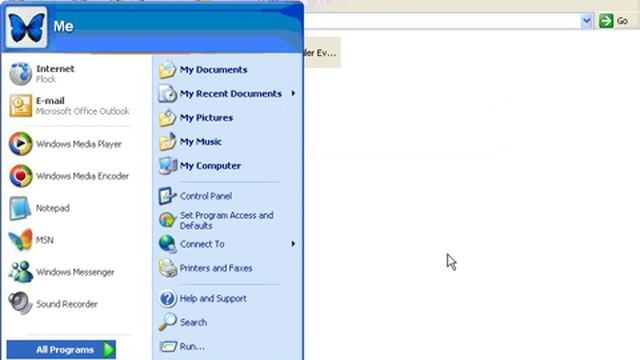The image size is (640, 360).
Task: Click the Search label in Start menu
Action: tap(193, 322)
